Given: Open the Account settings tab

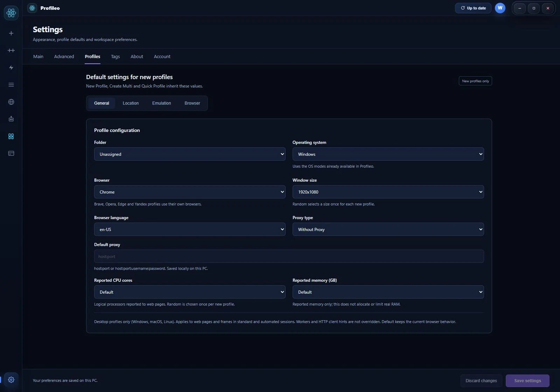Looking at the screenshot, I should (x=162, y=56).
